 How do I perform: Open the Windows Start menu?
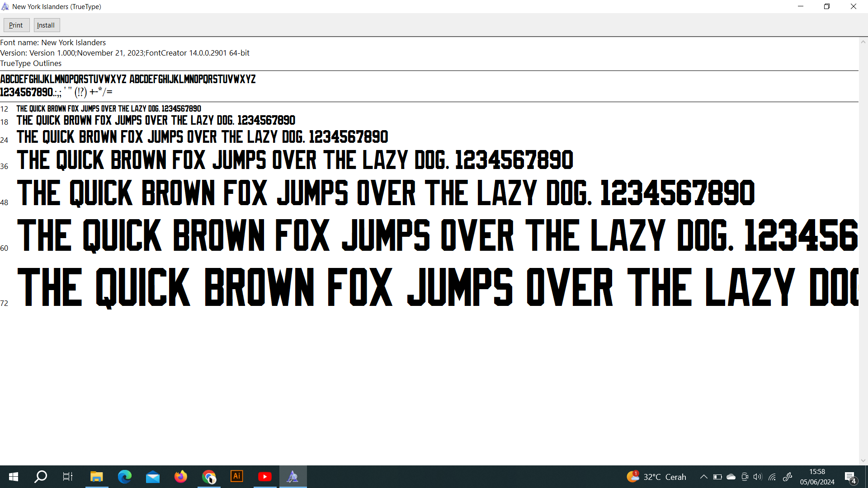(14, 477)
